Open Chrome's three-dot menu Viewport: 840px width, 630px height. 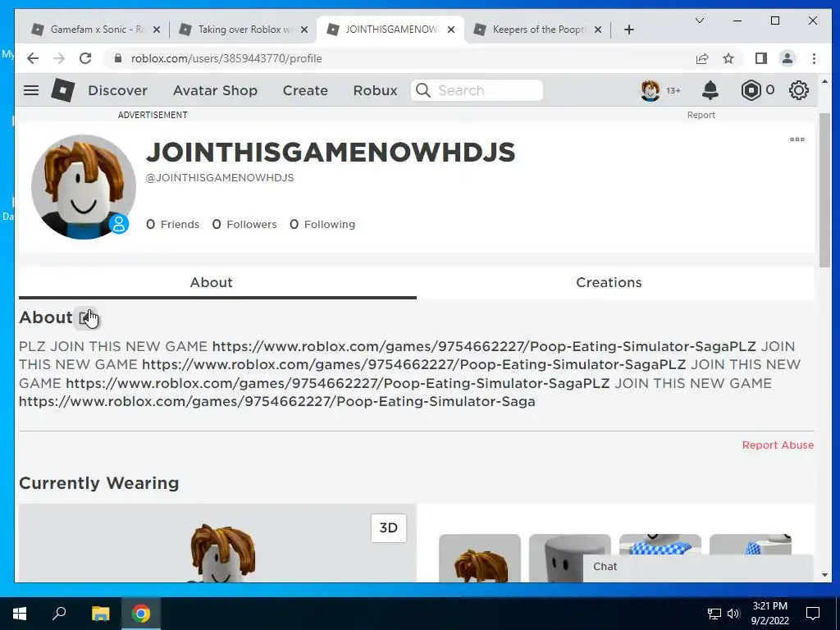(814, 58)
